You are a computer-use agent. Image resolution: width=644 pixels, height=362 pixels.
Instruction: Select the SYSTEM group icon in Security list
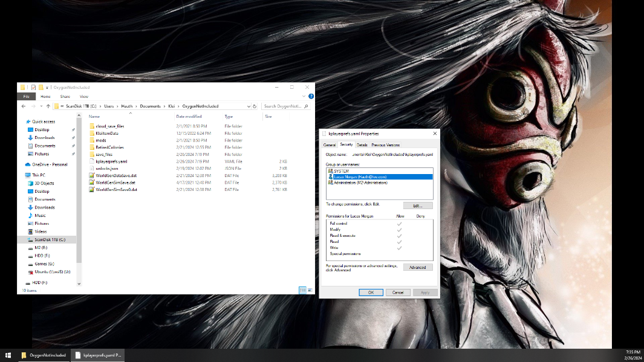pyautogui.click(x=330, y=171)
